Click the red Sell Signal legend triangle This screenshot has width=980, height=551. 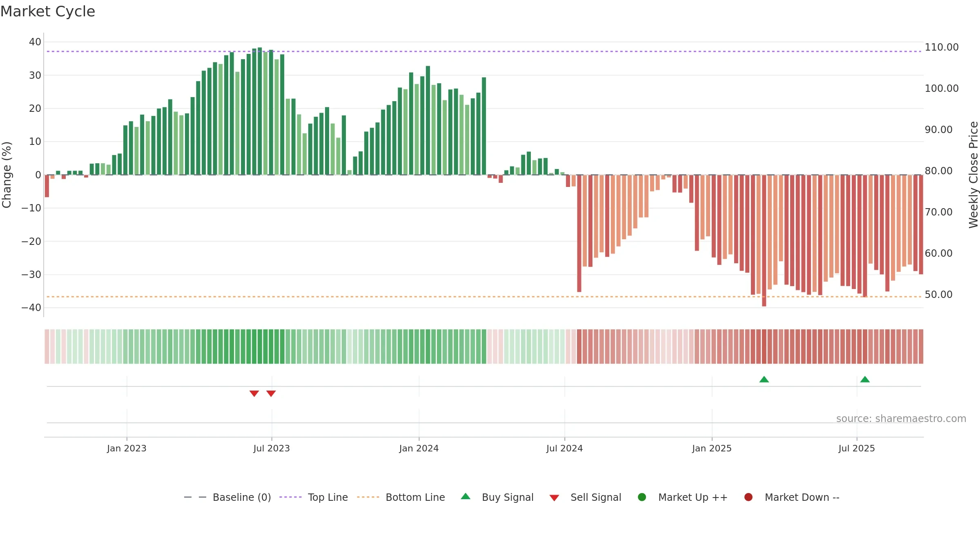coord(554,498)
